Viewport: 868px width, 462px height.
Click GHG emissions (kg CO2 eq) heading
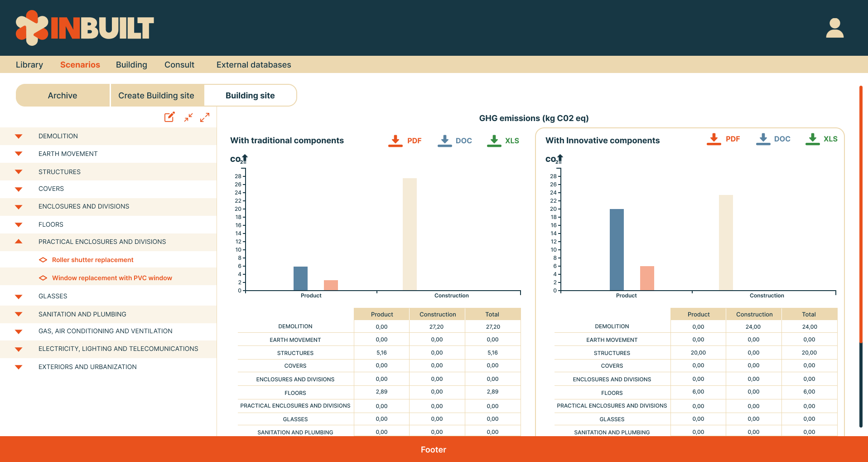coord(534,118)
